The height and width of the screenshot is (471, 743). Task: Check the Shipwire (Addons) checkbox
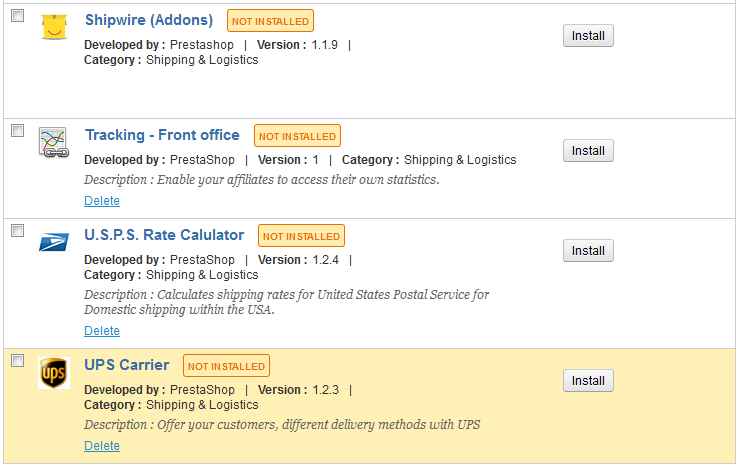pos(17,16)
